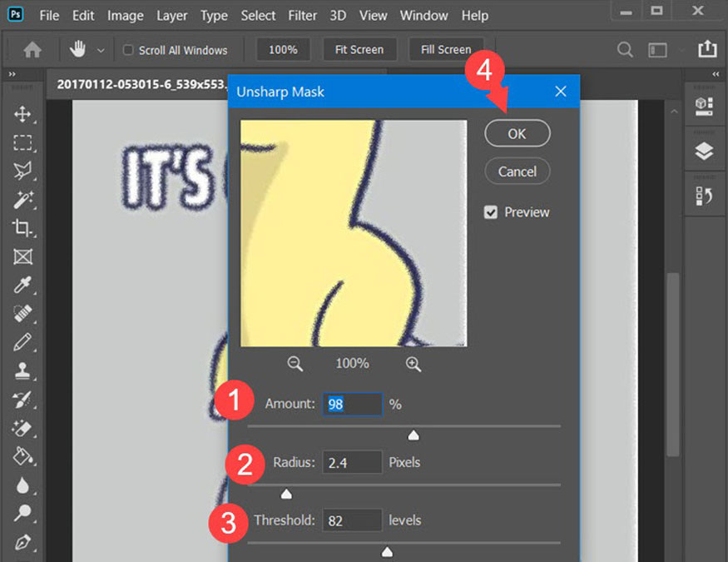
Task: Select the Clone Stamp tool
Action: pyautogui.click(x=22, y=371)
